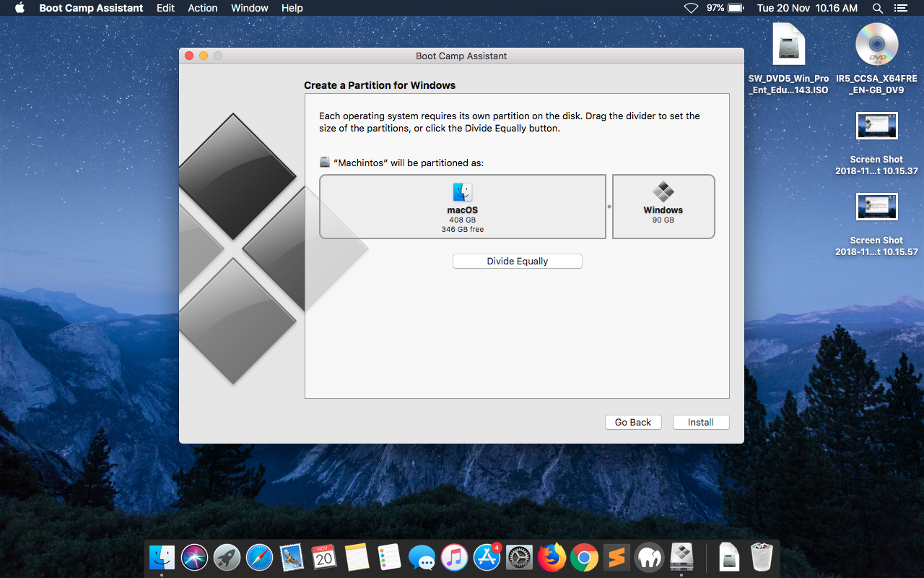Click the macOS 408 GB partition box
The image size is (924, 578).
point(463,207)
